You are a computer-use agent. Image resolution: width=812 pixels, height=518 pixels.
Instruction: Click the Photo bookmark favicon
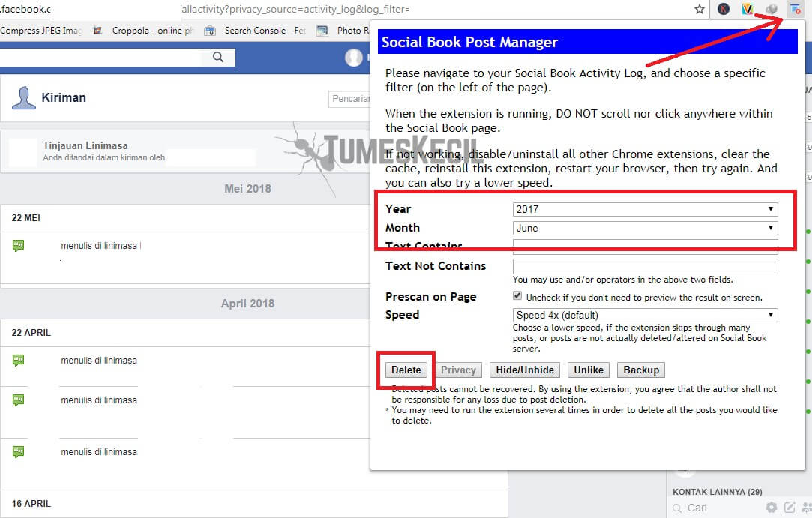pyautogui.click(x=322, y=31)
